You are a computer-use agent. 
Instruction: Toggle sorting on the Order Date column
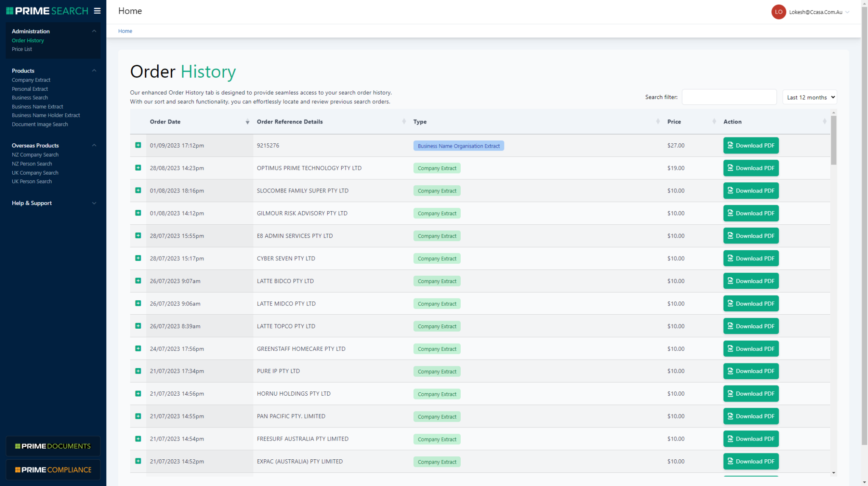pos(248,122)
